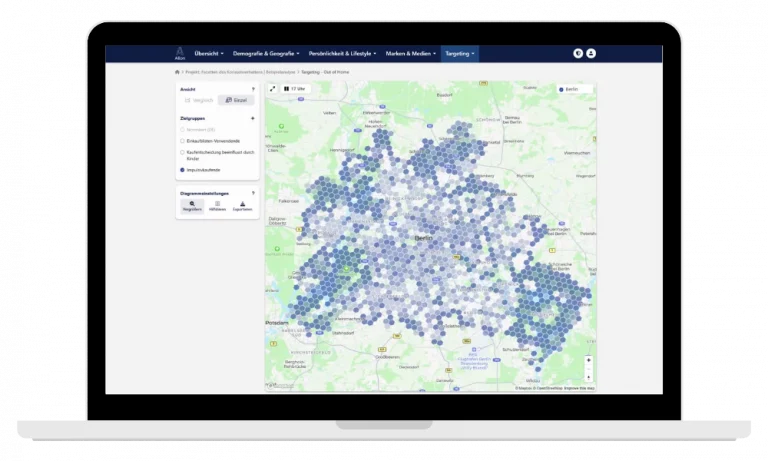Click the Allon logo in the navbar
Viewport: 768px width, 461px height.
pos(180,54)
